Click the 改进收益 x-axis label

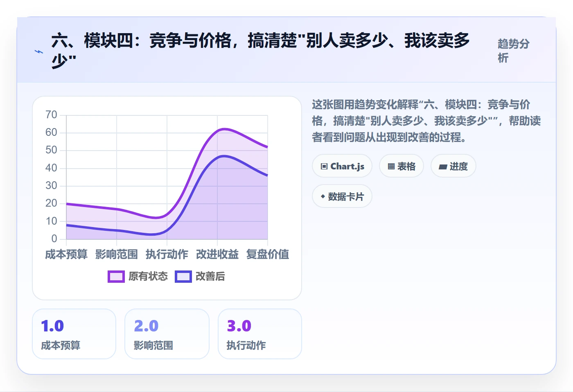[217, 255]
